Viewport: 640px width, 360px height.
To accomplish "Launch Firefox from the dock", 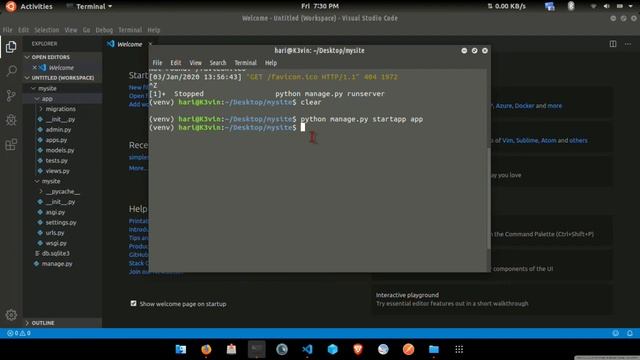I will click(x=206, y=349).
